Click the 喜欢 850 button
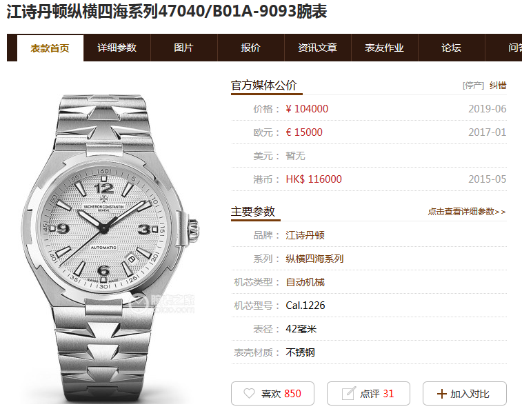This screenshot has width=522, height=420. tap(272, 393)
